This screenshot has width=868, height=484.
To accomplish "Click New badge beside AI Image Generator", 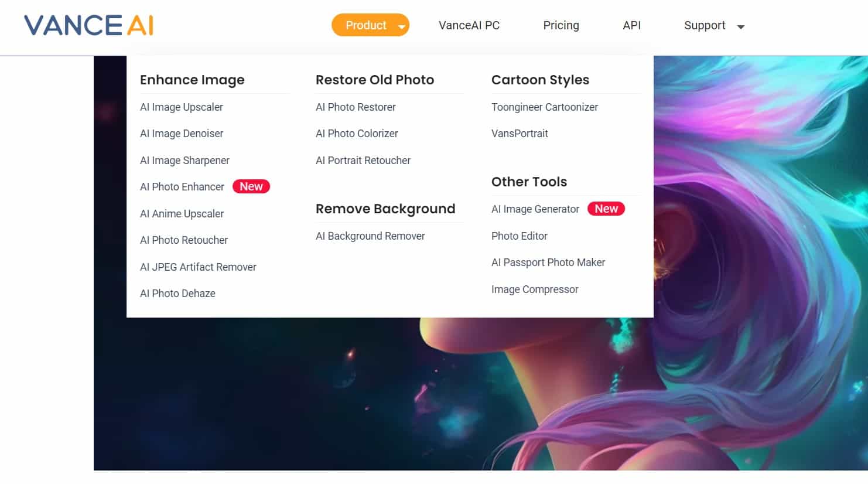I will pyautogui.click(x=606, y=209).
